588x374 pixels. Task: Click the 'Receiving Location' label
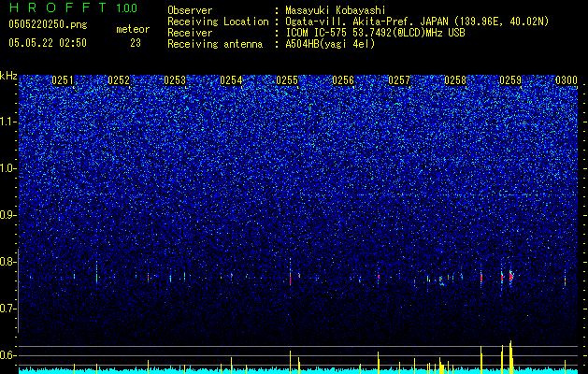pos(218,22)
